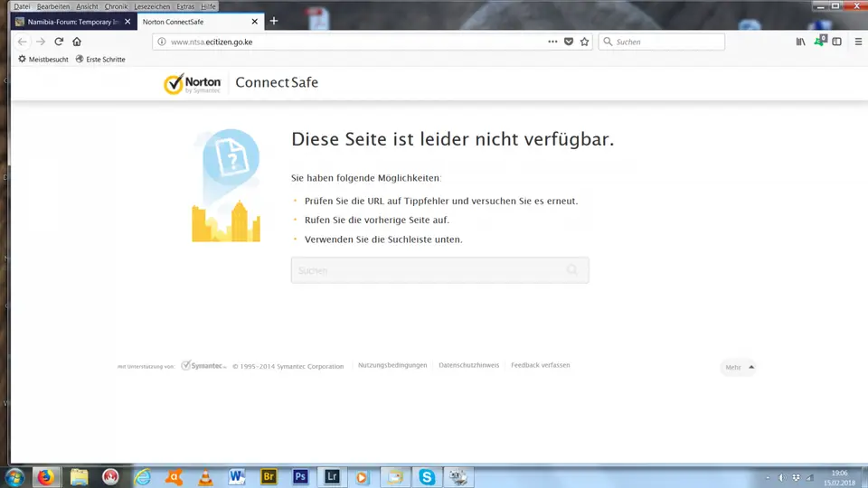Image resolution: width=868 pixels, height=488 pixels.
Task: Open Windows Explorer folder in taskbar
Action: click(x=80, y=477)
